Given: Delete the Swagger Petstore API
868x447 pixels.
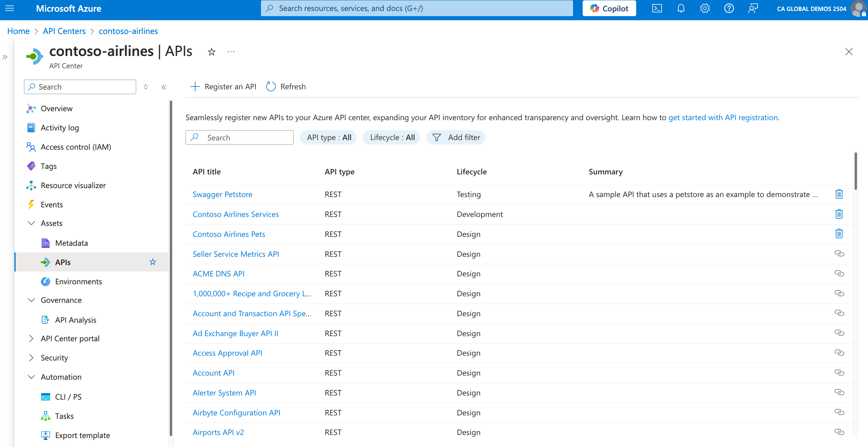Looking at the screenshot, I should pos(839,194).
